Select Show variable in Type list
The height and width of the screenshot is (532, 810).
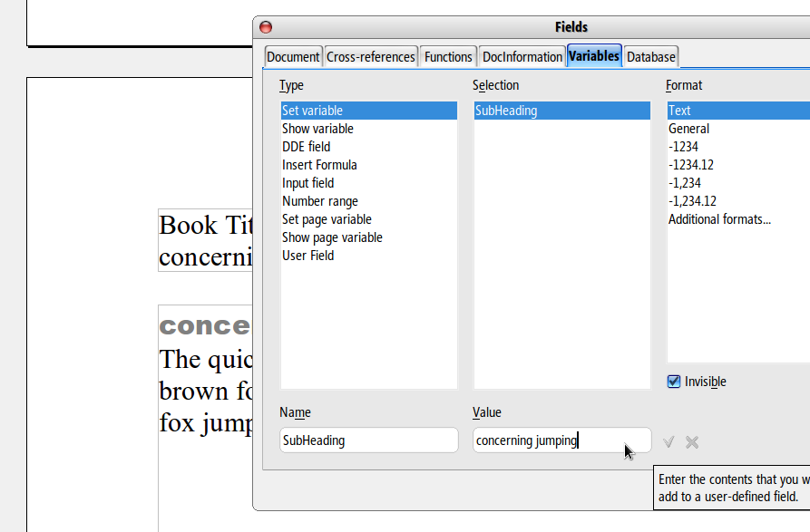(x=317, y=129)
